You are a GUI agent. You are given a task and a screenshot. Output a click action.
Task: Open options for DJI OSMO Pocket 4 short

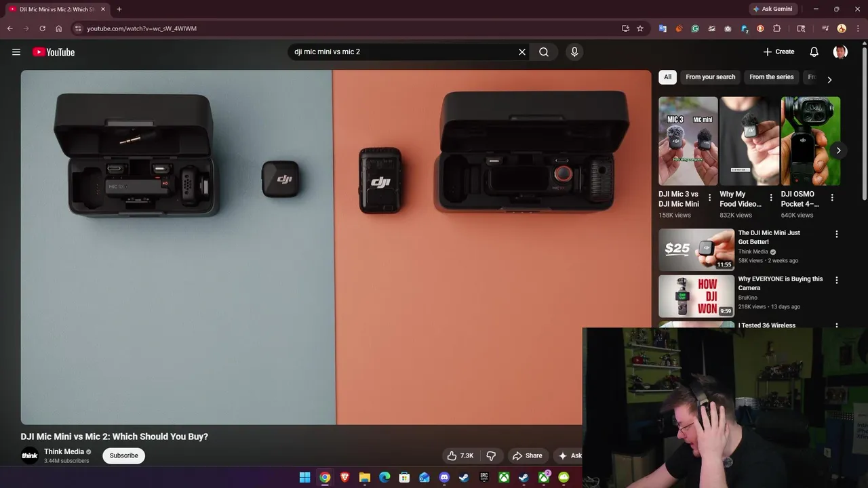832,197
